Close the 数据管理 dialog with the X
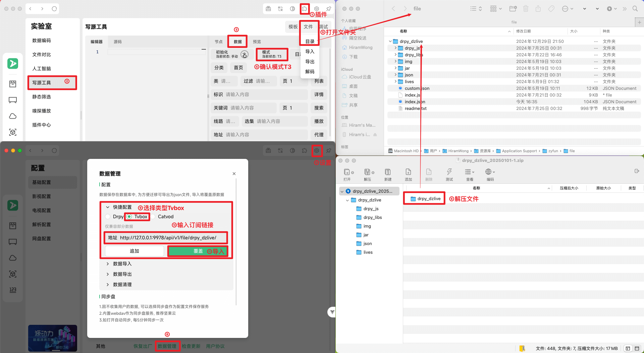This screenshot has height=353, width=644. 234,174
